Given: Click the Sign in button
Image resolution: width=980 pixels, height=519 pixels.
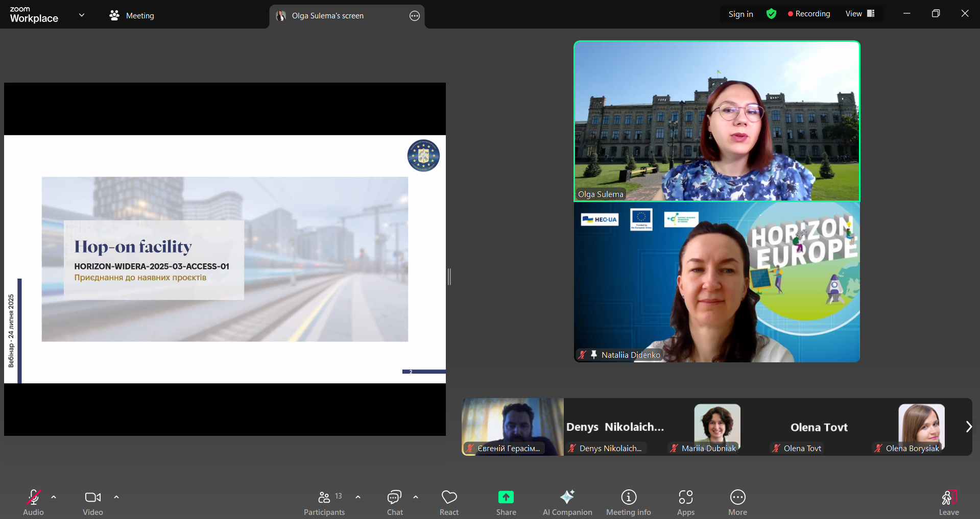Looking at the screenshot, I should click(741, 14).
